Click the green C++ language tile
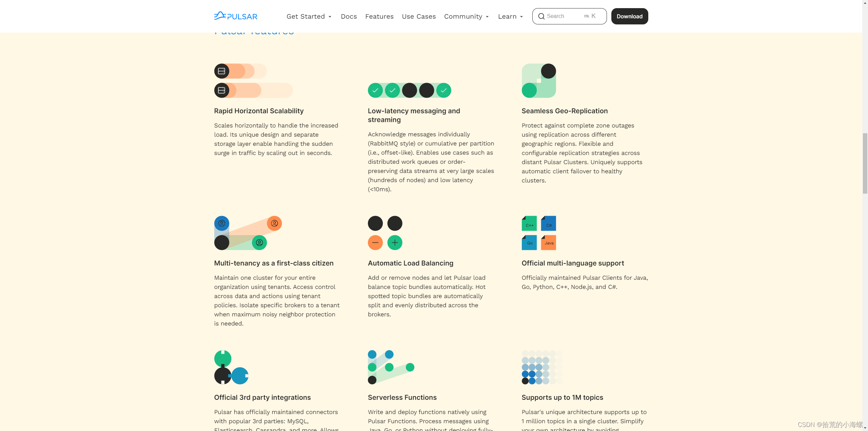 tap(529, 223)
